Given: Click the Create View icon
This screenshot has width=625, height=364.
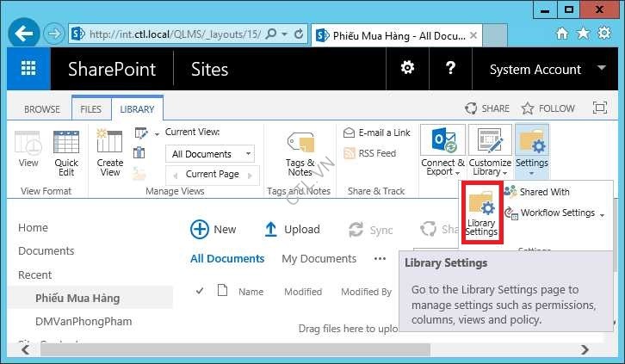Looking at the screenshot, I should coord(110,151).
